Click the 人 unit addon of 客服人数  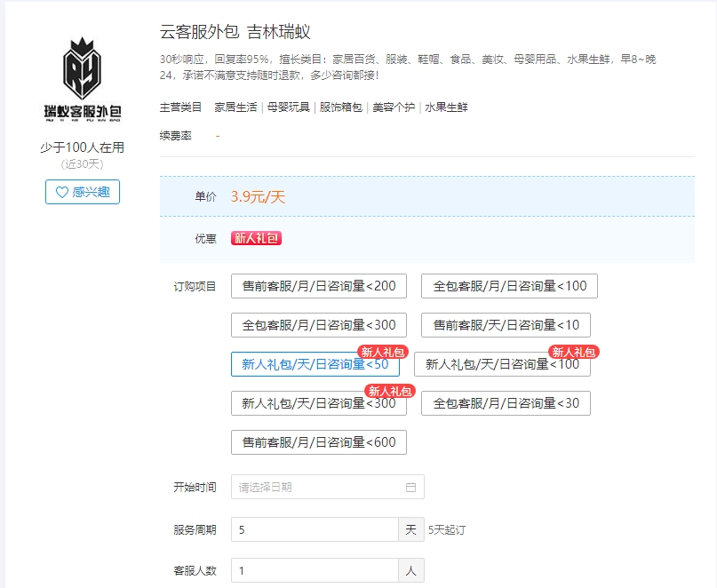coord(411,570)
